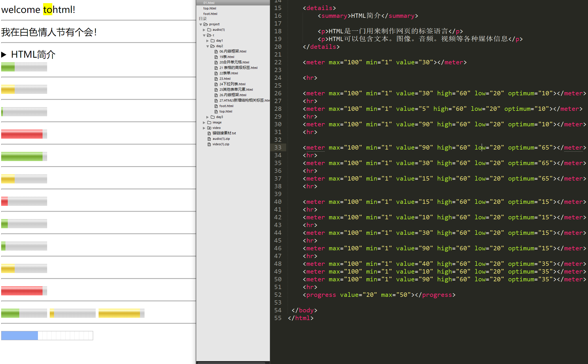Image resolution: width=588 pixels, height=364 pixels.
Task: Expand the day3 folder arrow
Action: [207, 117]
